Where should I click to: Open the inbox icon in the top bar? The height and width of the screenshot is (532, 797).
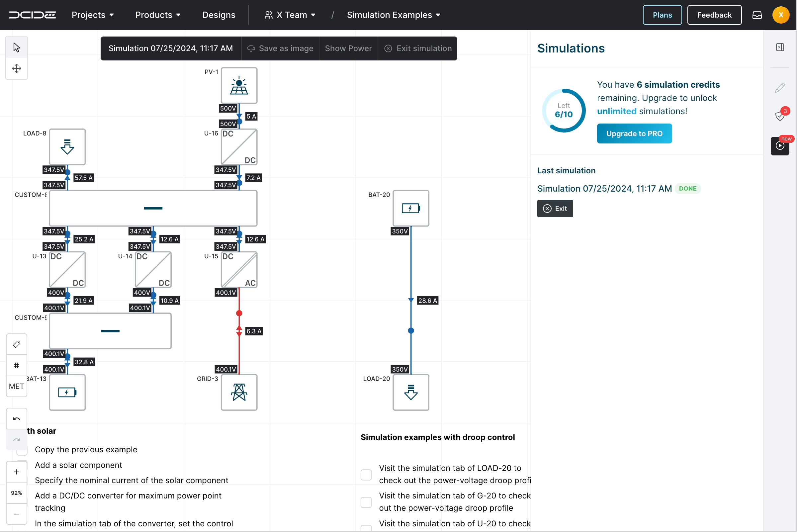click(757, 15)
